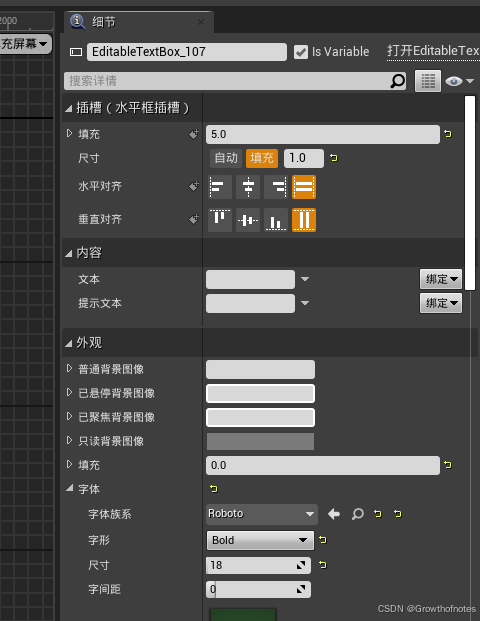The width and height of the screenshot is (480, 621).
Task: Open the property matrix grid view
Action: click(428, 81)
